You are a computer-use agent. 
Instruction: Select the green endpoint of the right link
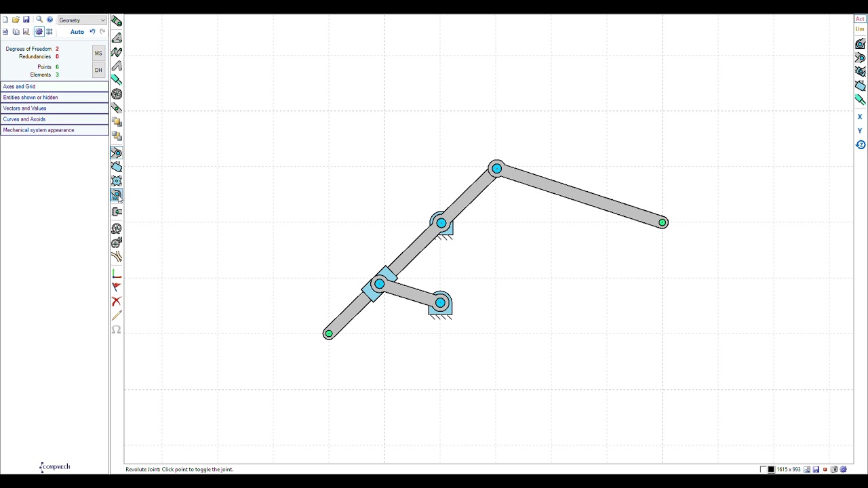(663, 222)
